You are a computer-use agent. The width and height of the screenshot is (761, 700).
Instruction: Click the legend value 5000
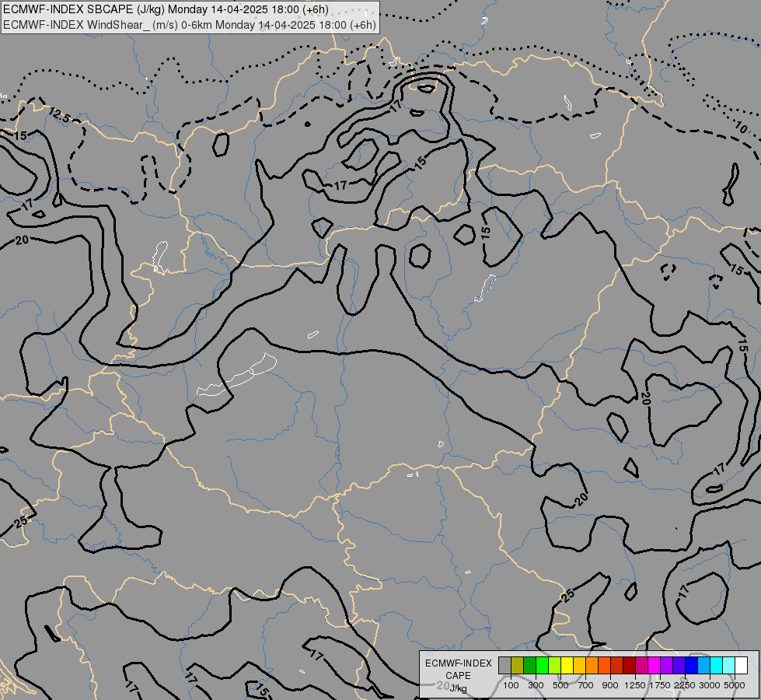(x=734, y=685)
